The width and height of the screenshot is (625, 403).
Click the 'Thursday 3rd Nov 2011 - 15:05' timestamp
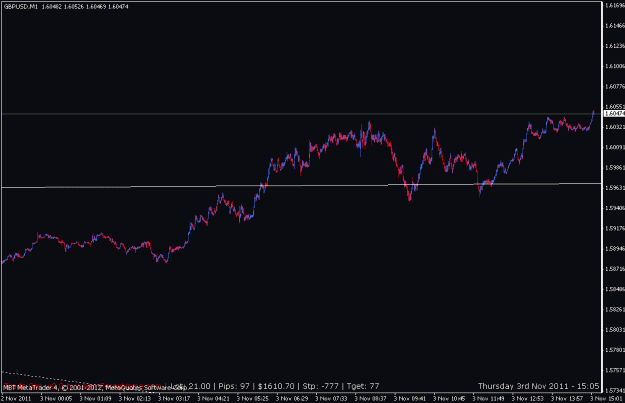coord(539,386)
